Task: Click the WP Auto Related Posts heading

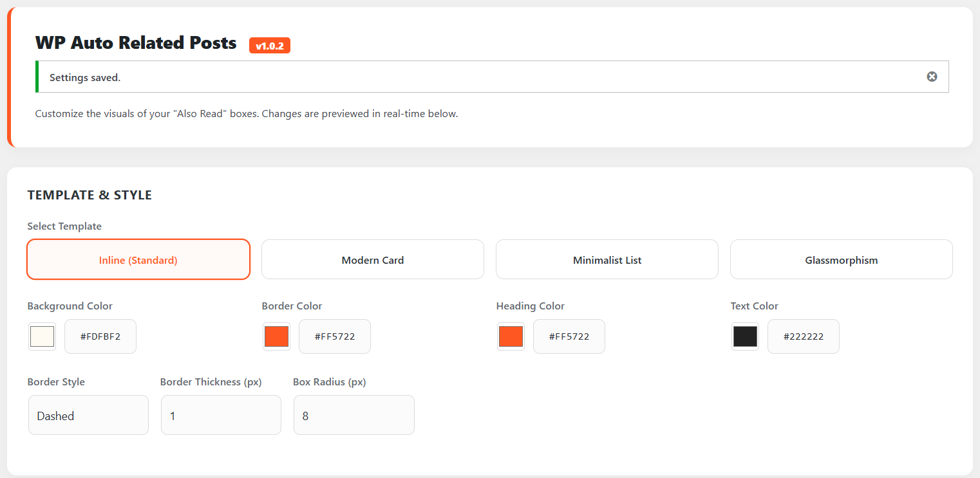Action: [135, 42]
